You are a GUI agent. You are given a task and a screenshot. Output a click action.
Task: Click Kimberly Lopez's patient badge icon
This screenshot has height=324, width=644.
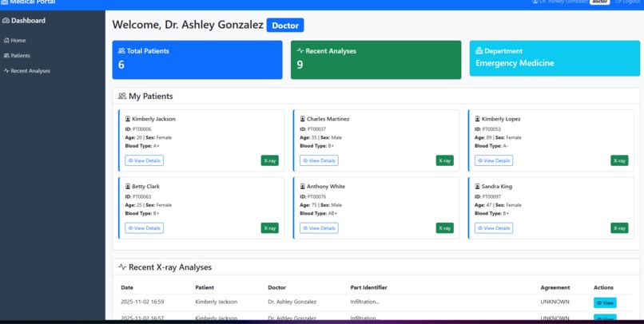[477, 119]
